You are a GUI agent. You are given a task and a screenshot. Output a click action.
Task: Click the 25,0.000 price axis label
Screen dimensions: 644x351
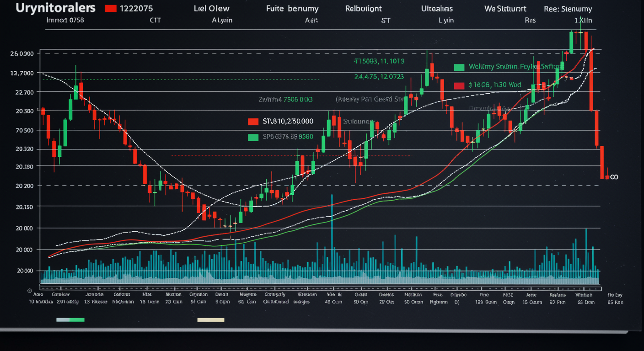tap(21, 53)
